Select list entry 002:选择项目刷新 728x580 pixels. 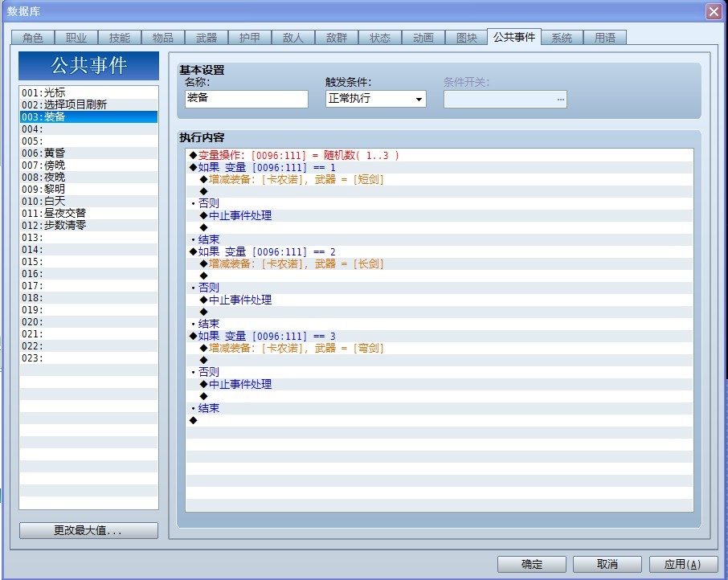(88, 105)
